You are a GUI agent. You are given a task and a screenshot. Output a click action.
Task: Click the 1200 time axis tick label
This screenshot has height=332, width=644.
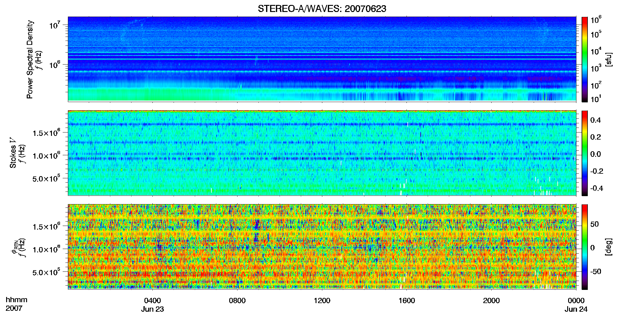pos(322,301)
